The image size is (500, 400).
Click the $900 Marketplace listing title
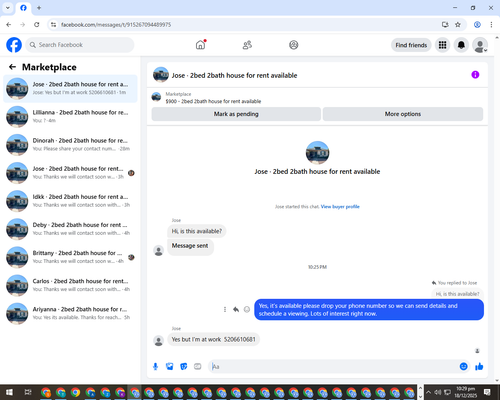click(x=213, y=101)
